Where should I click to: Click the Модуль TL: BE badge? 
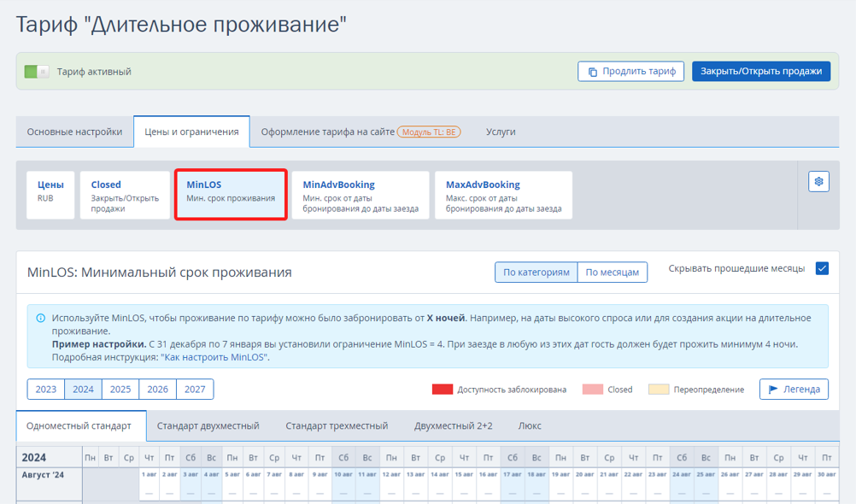[429, 132]
